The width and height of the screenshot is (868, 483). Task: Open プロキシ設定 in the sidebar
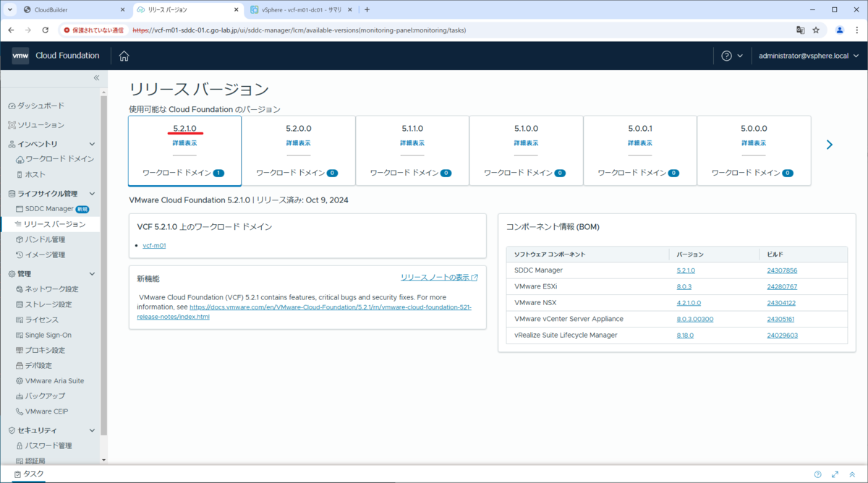click(45, 350)
